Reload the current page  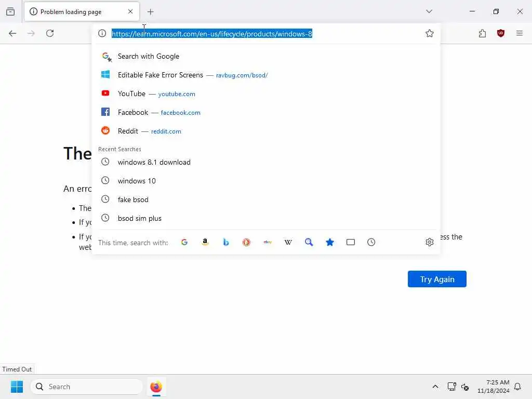[50, 33]
